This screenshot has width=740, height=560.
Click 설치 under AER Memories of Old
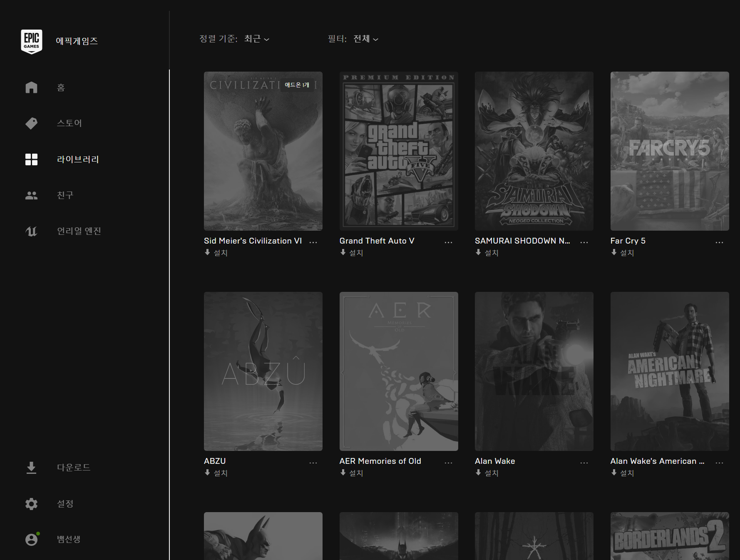pyautogui.click(x=356, y=473)
